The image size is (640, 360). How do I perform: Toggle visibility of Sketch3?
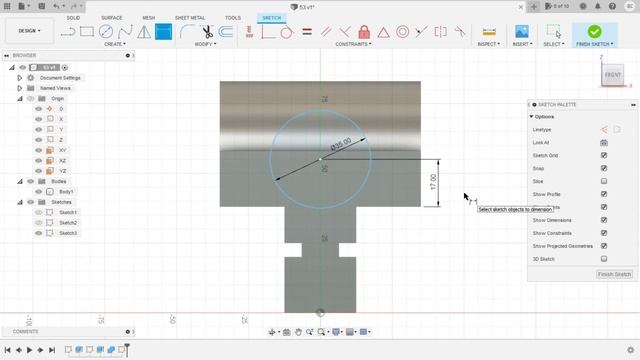(38, 233)
